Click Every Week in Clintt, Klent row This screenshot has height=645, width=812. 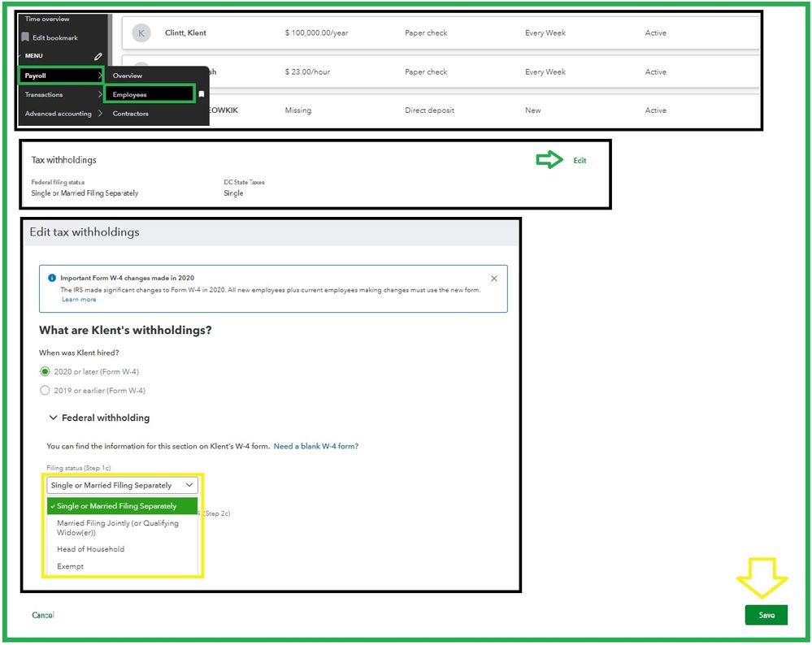click(545, 32)
